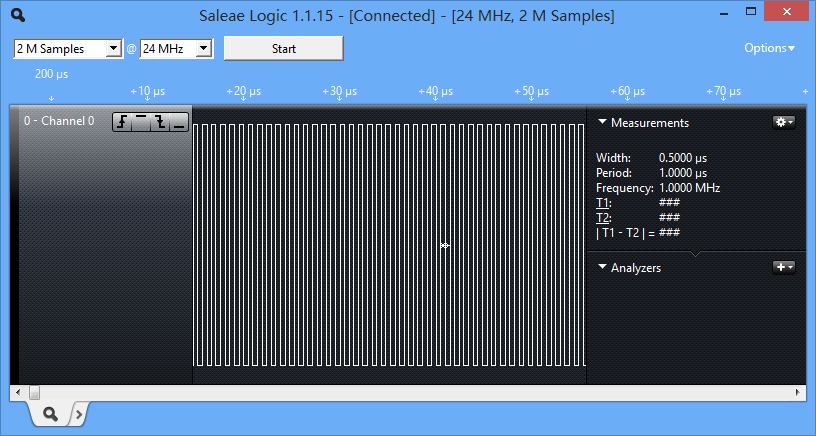Open the 24 MHz sample rate dropdown
This screenshot has height=436, width=816.
pos(176,48)
